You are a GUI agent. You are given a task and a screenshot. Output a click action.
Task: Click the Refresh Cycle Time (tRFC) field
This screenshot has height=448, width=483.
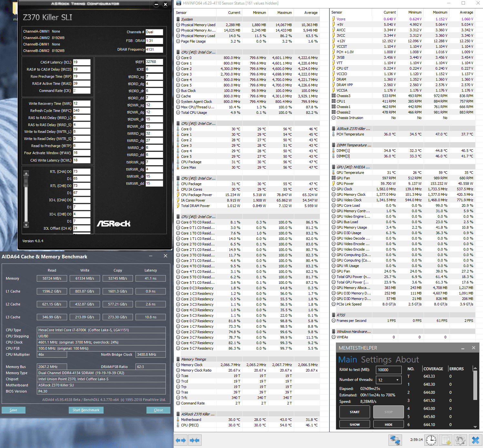tap(82, 110)
